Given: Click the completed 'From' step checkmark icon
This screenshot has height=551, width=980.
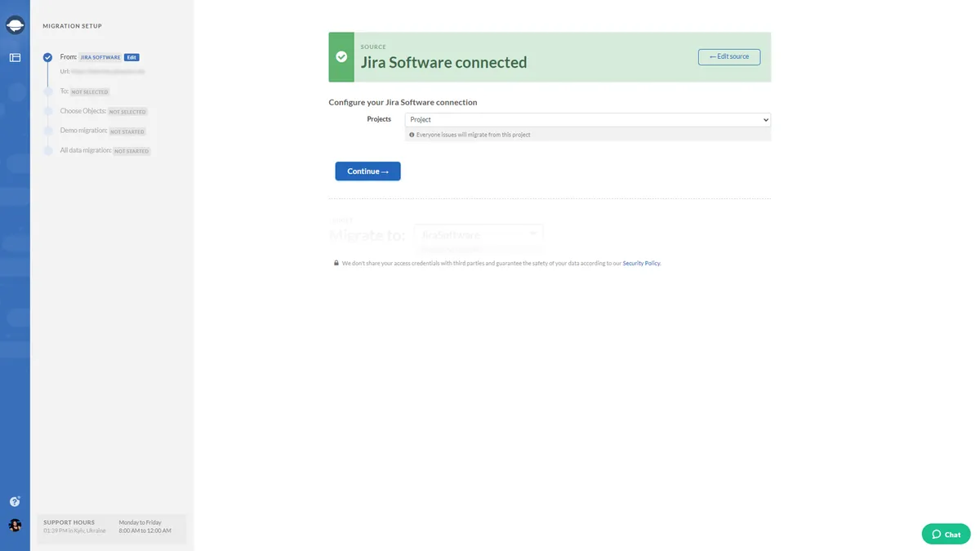Looking at the screenshot, I should click(47, 57).
